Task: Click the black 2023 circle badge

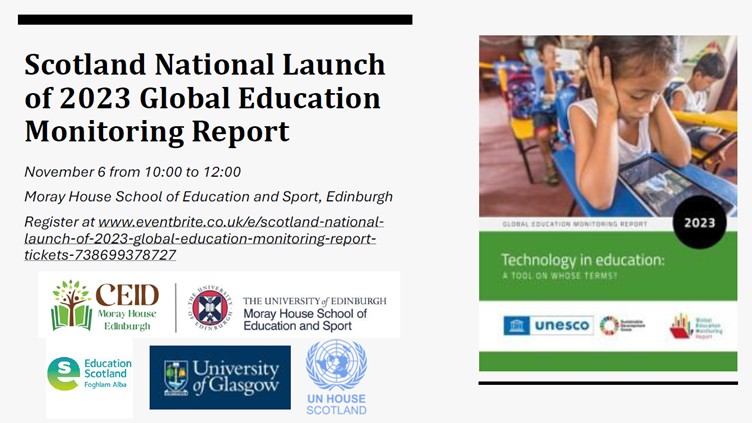Action: 700,222
